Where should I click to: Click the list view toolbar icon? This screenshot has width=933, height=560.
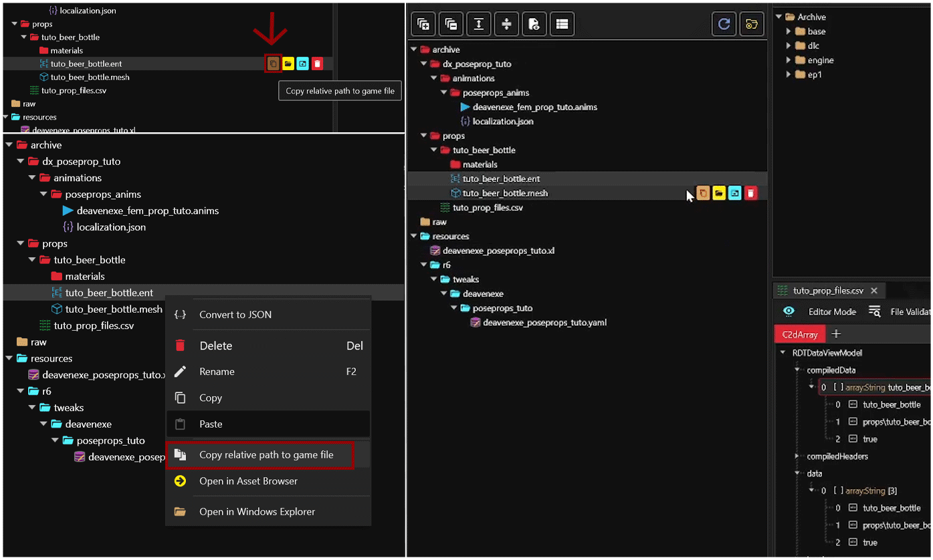click(x=562, y=24)
